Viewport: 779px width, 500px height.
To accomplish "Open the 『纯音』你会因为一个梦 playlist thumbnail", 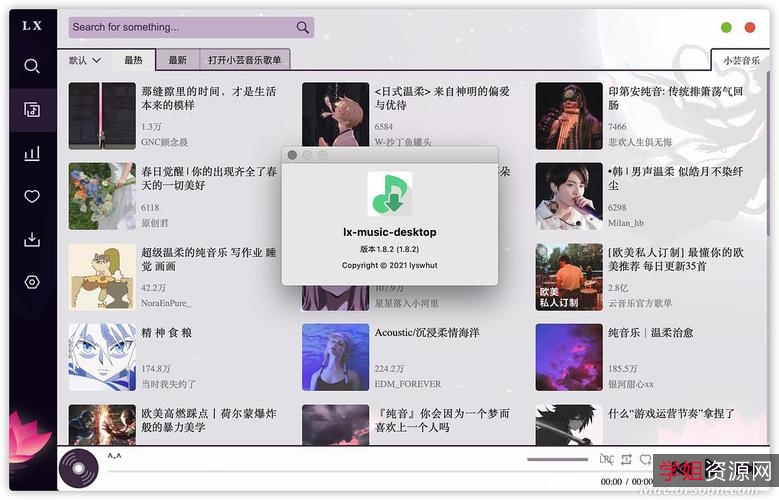I will pyautogui.click(x=335, y=424).
